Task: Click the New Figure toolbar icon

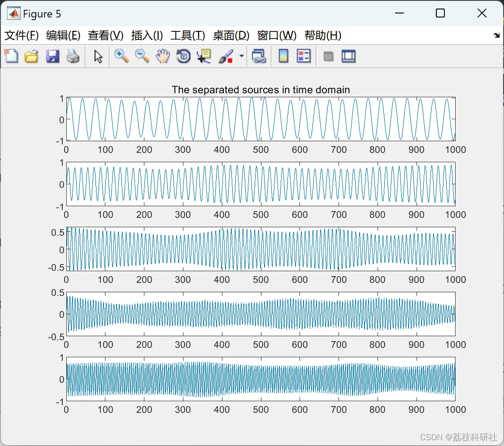Action: [11, 56]
